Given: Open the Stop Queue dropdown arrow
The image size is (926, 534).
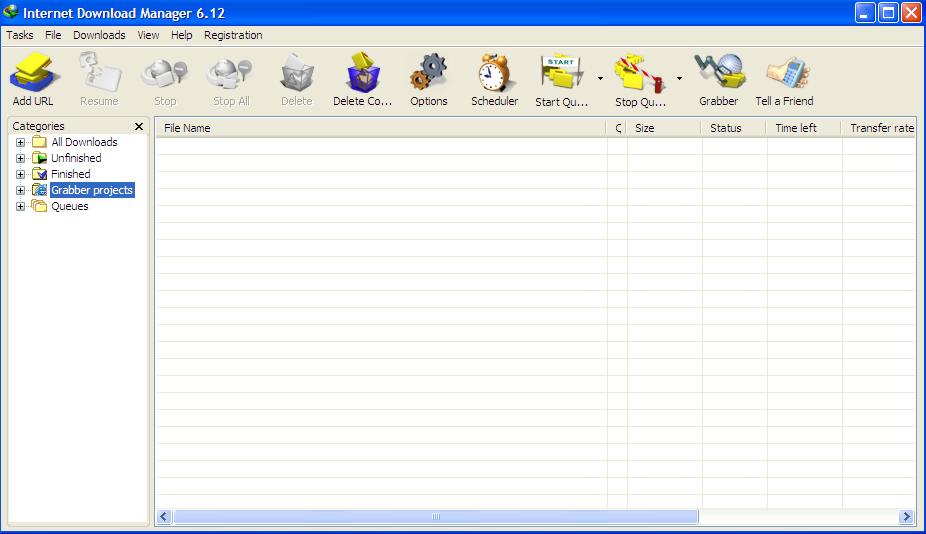Looking at the screenshot, I should (x=679, y=78).
